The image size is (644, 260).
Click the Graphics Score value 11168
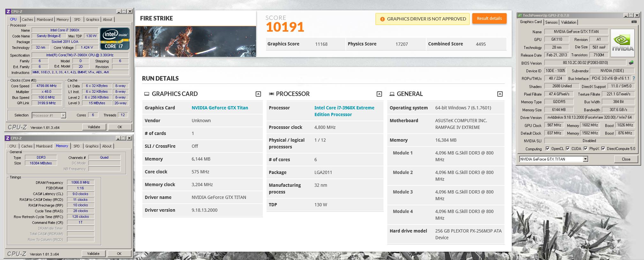tap(321, 44)
